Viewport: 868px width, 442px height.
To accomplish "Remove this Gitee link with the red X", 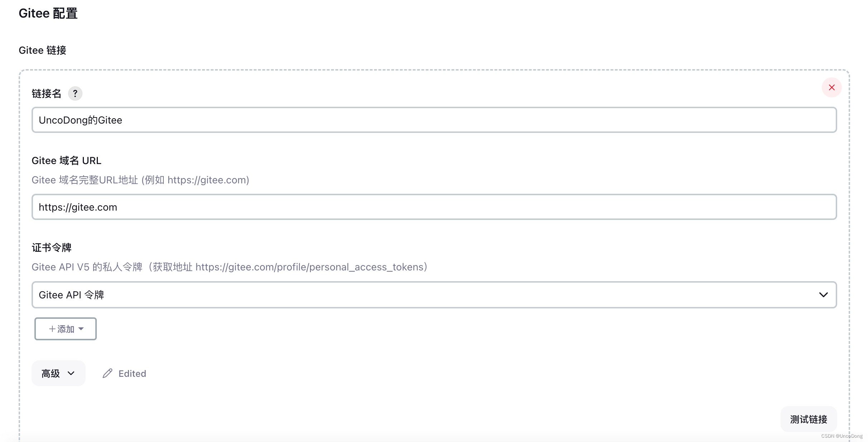I will [x=831, y=87].
